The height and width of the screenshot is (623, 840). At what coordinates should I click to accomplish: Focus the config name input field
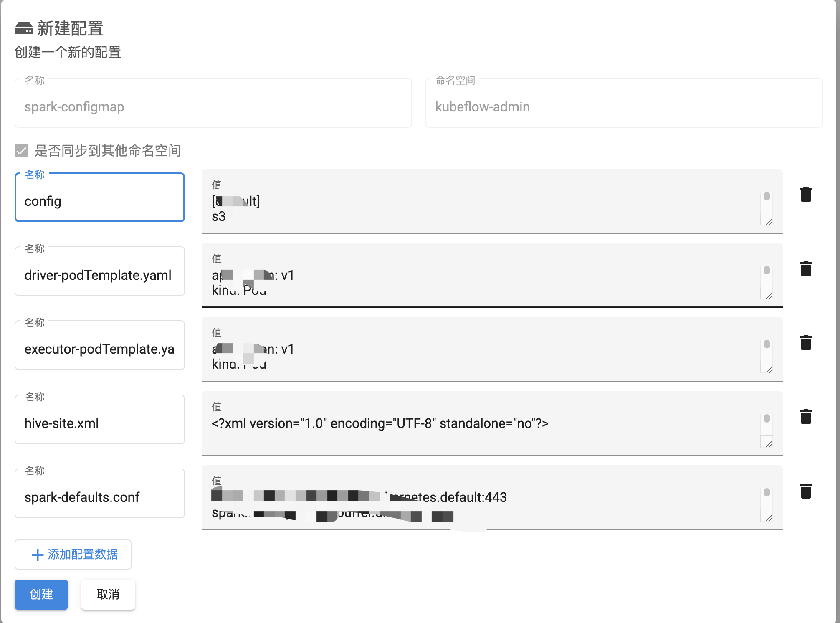[x=99, y=201]
